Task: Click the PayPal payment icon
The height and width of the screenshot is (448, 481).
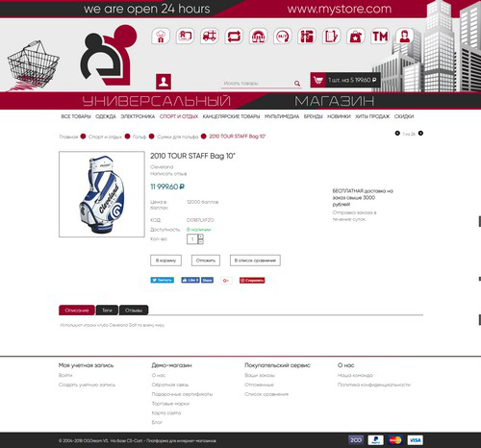Action: click(376, 440)
